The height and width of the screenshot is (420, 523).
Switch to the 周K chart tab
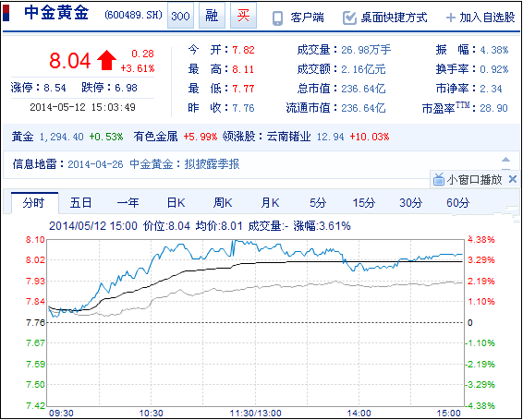pos(223,203)
